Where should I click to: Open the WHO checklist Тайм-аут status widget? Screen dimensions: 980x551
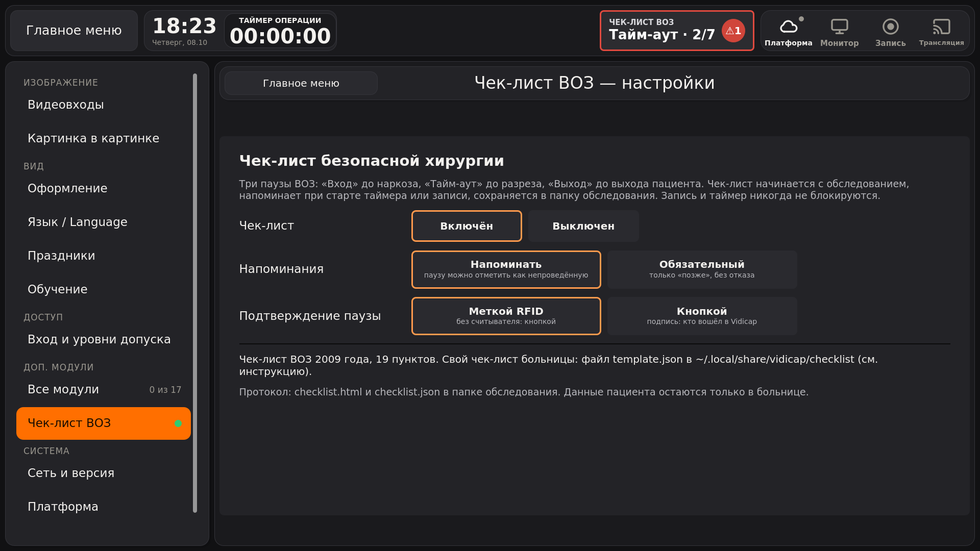point(677,31)
